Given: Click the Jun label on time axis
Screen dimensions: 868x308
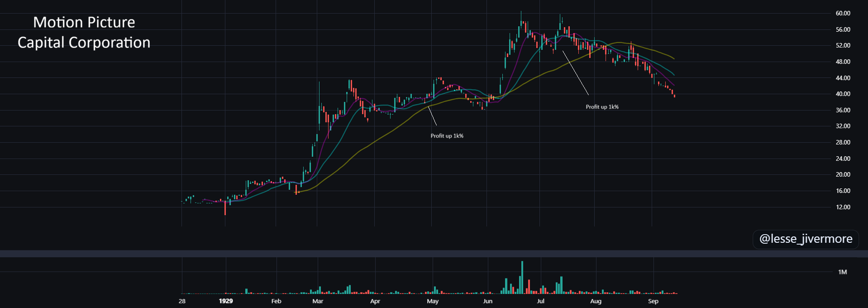Looking at the screenshot, I should point(488,301).
